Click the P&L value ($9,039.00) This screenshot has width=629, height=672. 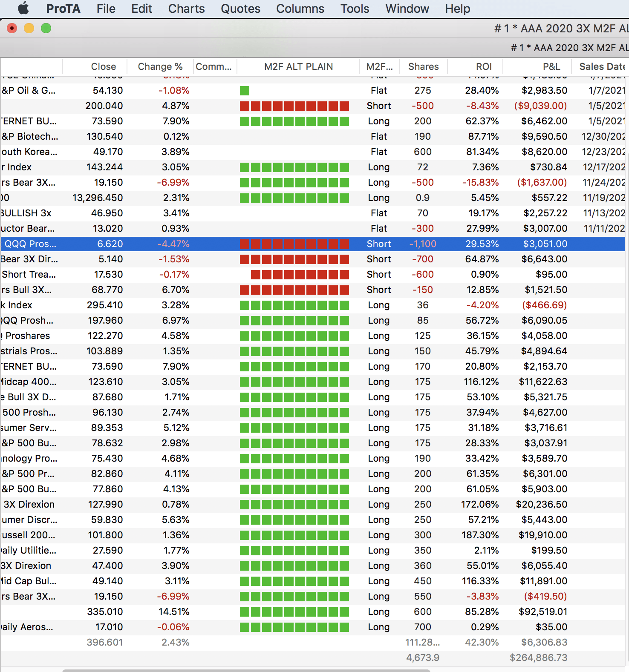pyautogui.click(x=540, y=106)
